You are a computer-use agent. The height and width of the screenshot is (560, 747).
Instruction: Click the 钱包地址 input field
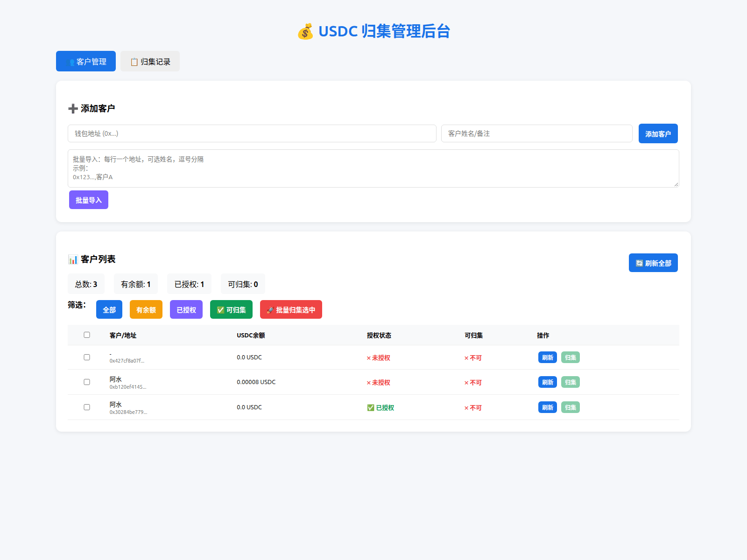[252, 133]
